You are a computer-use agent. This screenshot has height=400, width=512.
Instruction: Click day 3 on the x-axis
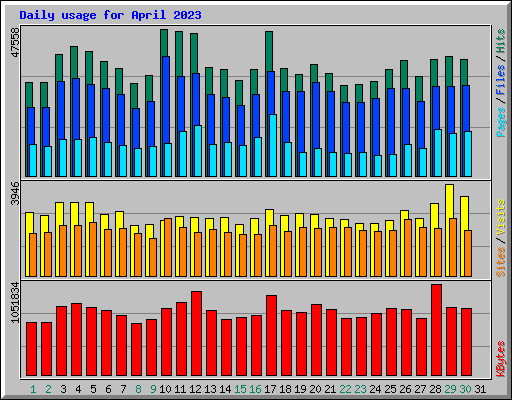[x=63, y=389]
